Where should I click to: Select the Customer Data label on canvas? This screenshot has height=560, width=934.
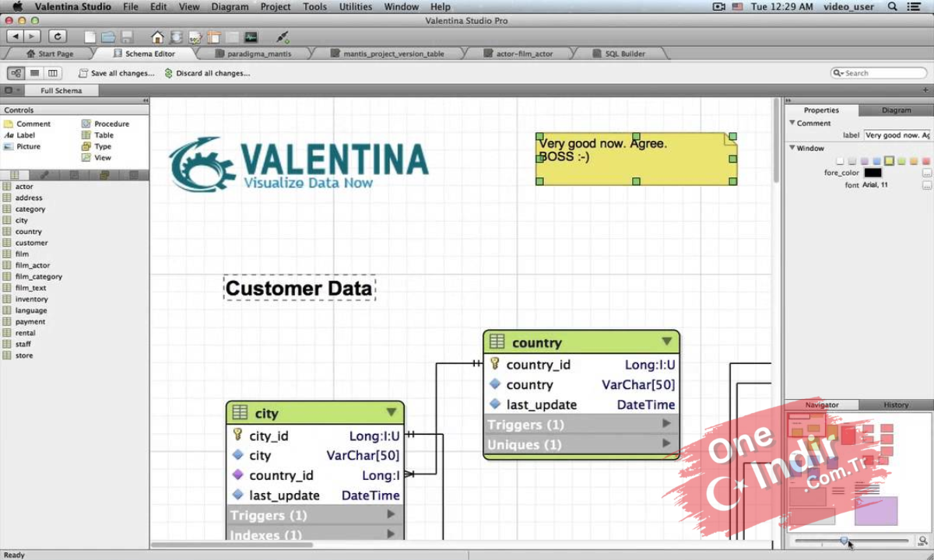coord(299,289)
